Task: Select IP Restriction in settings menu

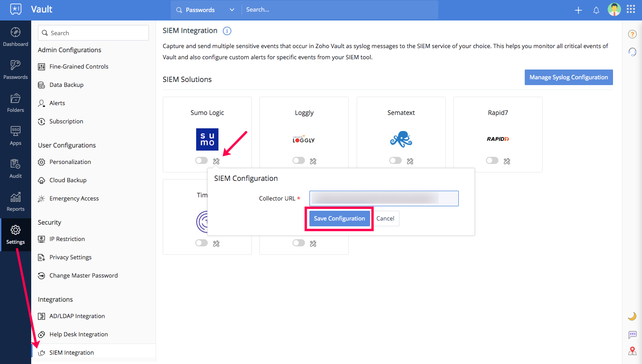Action: click(67, 239)
